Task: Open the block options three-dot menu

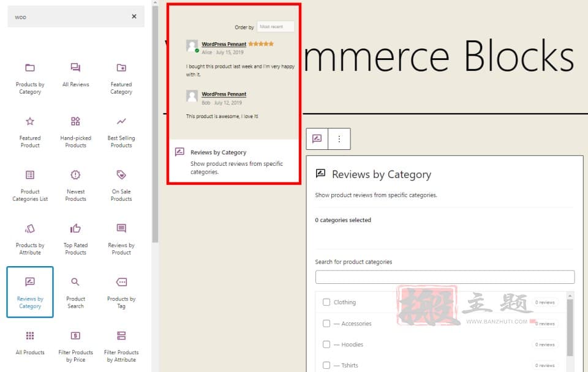Action: click(339, 139)
